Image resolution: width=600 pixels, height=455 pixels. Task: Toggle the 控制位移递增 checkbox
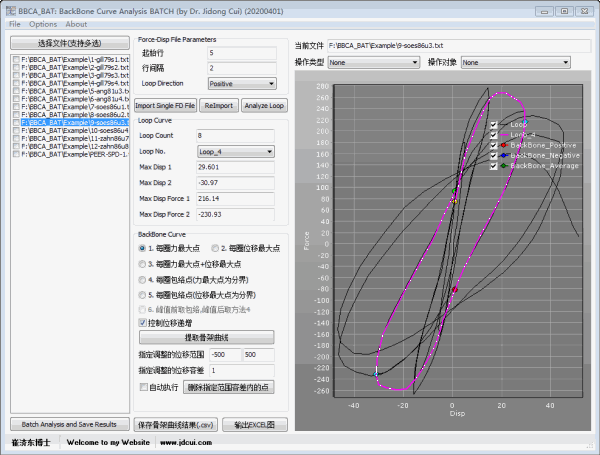click(142, 323)
